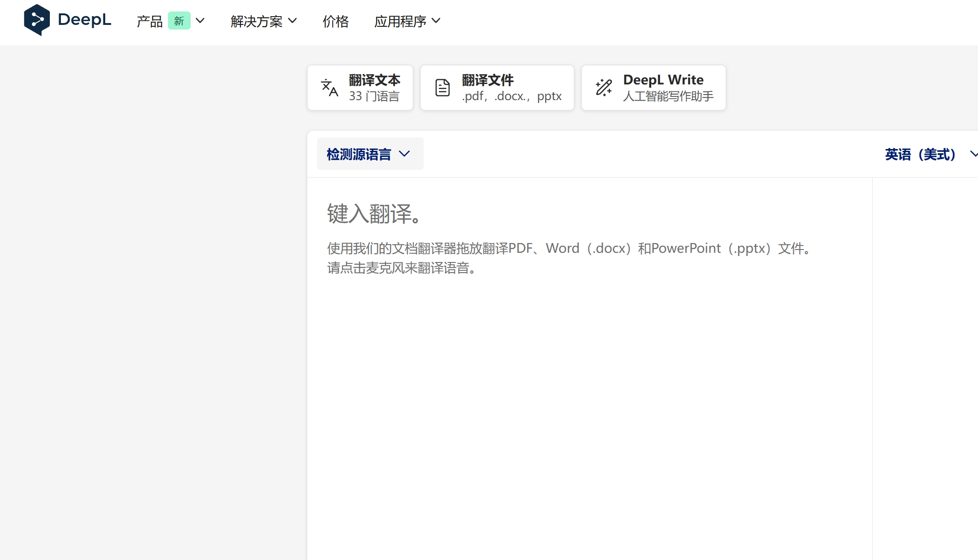Open the 价格 menu item
Screen dimensions: 978x560
336,22
